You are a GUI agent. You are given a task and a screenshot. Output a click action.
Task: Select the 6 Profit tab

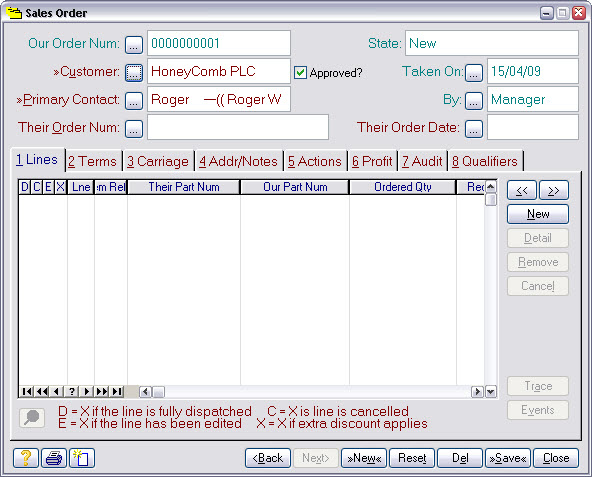(372, 161)
